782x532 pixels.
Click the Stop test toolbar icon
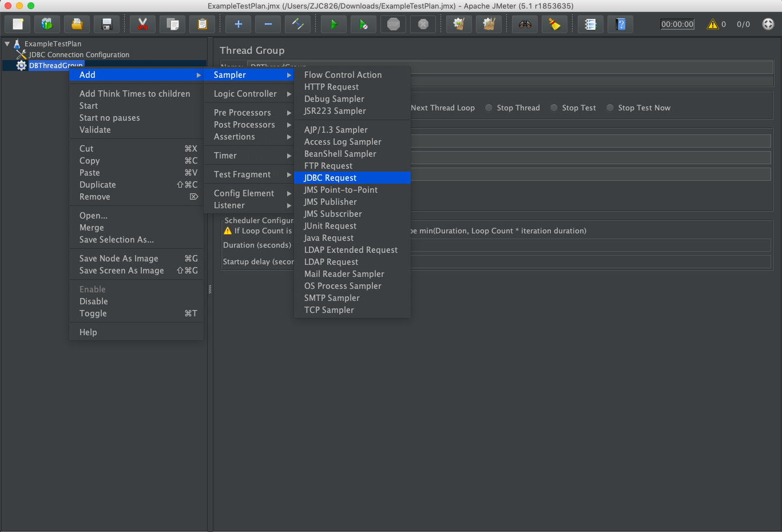pos(394,24)
